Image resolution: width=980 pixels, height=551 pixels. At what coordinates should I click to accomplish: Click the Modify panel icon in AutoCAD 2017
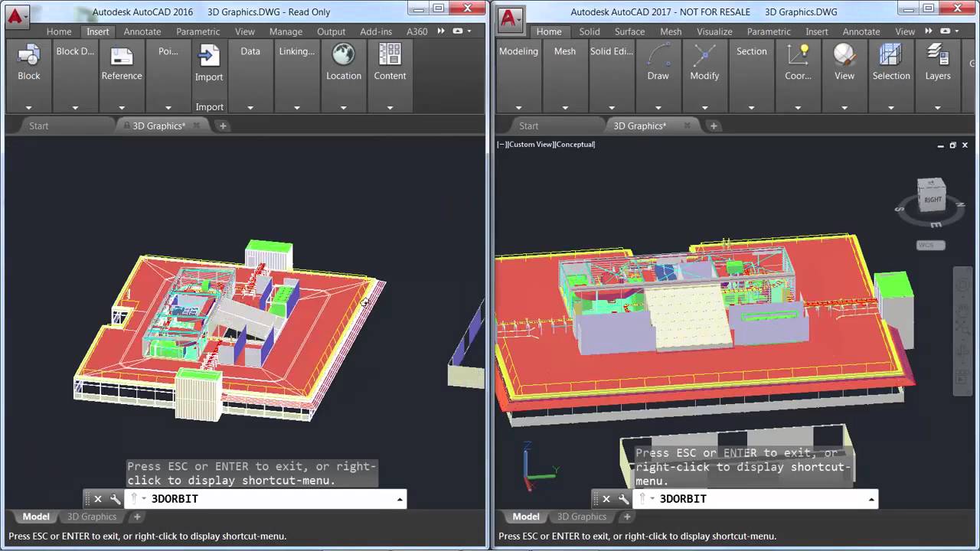pos(704,55)
